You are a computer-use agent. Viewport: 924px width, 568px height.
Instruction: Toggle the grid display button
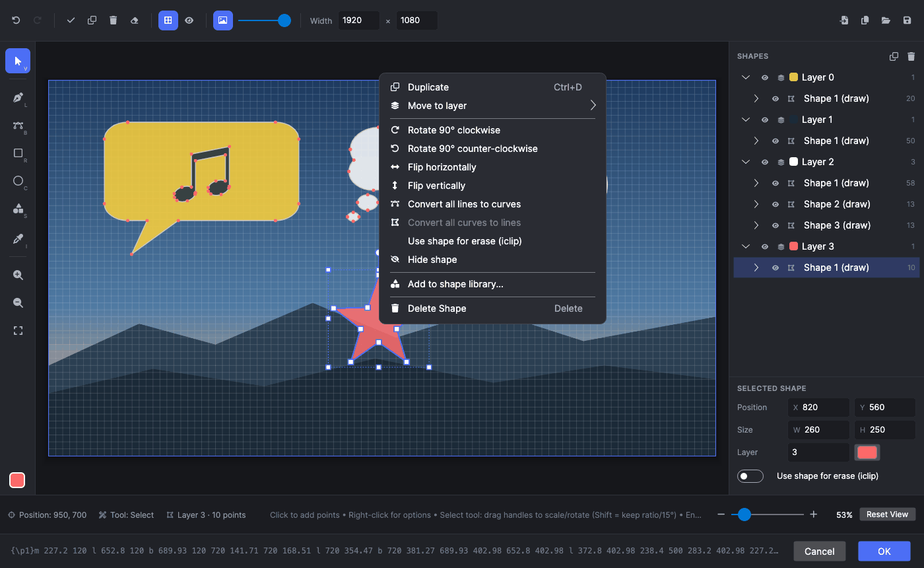[x=168, y=20]
